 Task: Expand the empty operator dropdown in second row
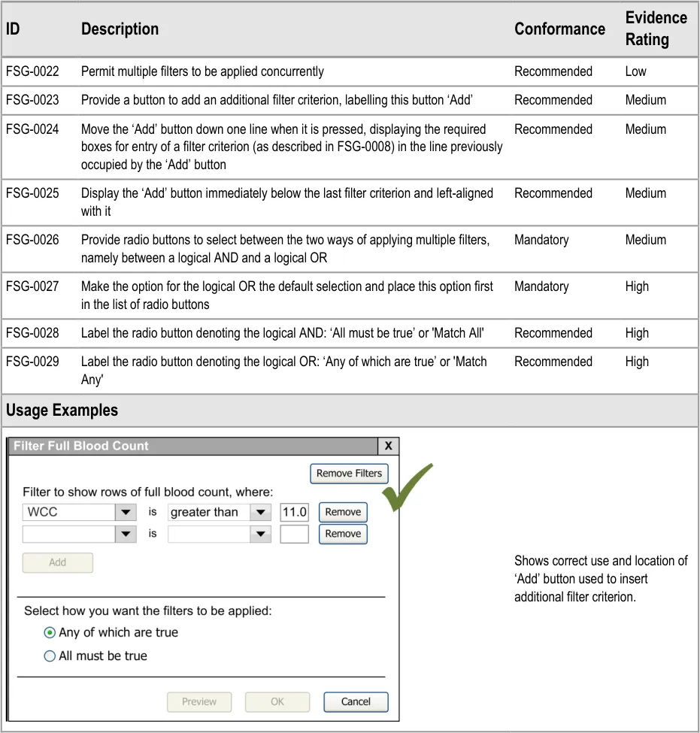[260, 535]
